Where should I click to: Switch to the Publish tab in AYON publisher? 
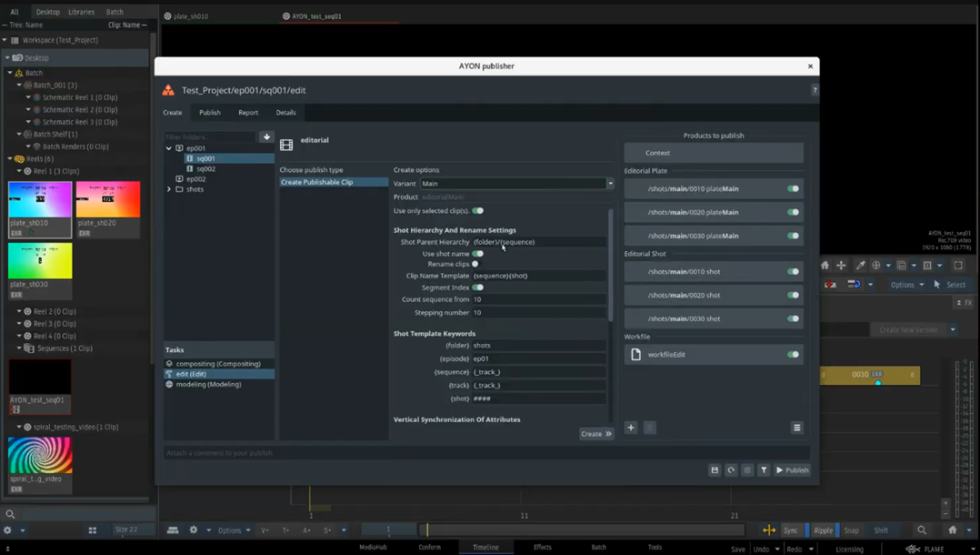[210, 113]
